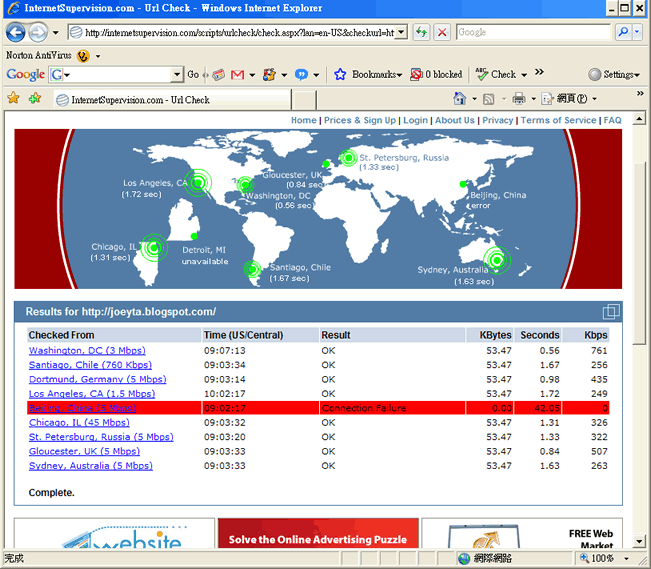Open Prices & Sign Up link
This screenshot has width=651, height=569.
tap(360, 120)
